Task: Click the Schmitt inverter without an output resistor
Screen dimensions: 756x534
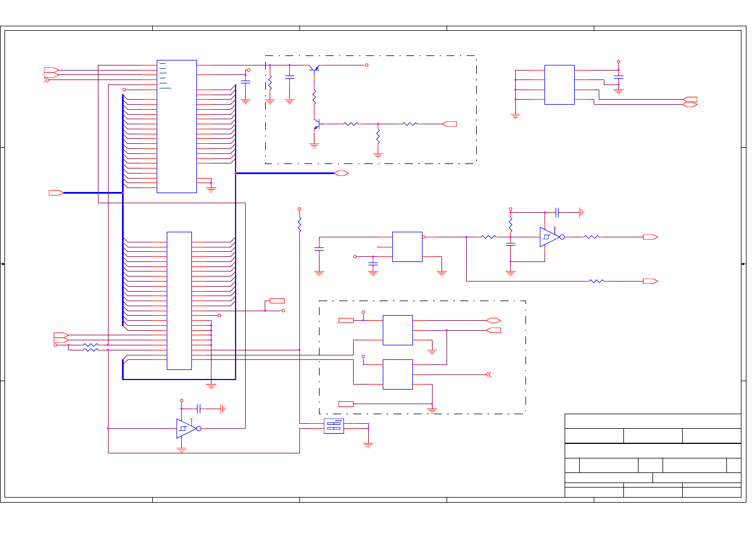Action: coord(188,428)
